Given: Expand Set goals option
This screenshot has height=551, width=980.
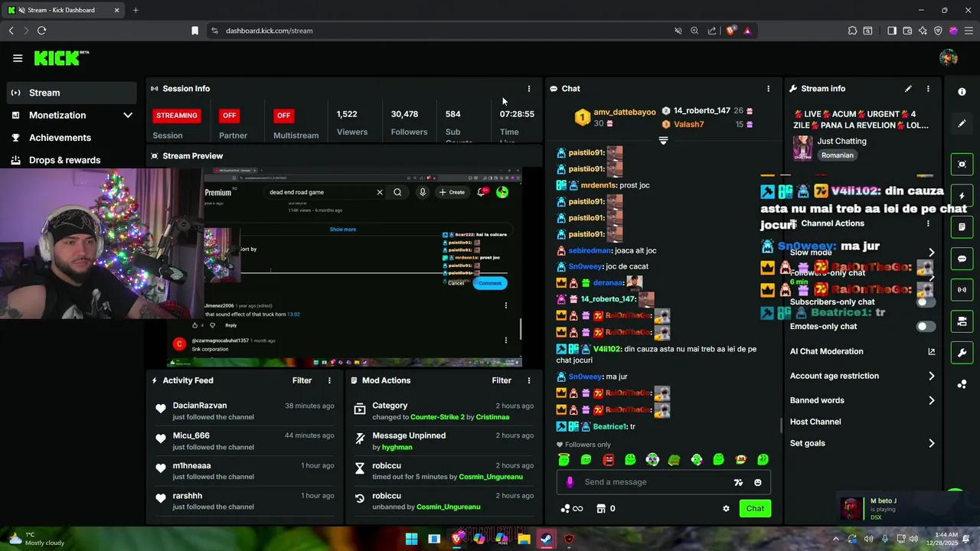Looking at the screenshot, I should click(x=931, y=443).
